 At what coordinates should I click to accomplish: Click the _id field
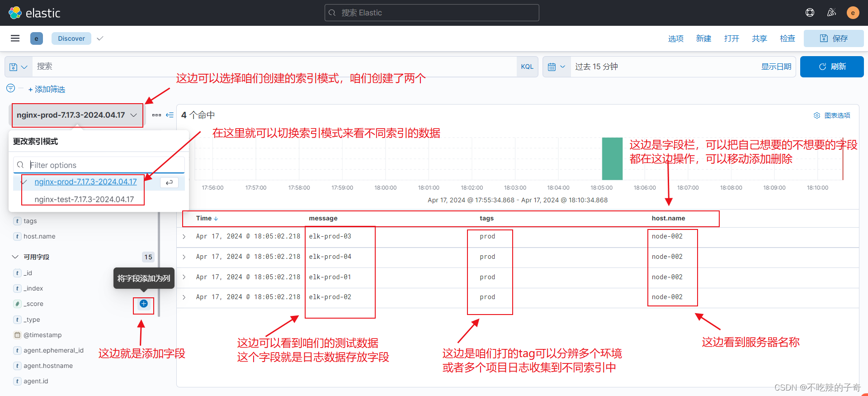[x=28, y=273]
